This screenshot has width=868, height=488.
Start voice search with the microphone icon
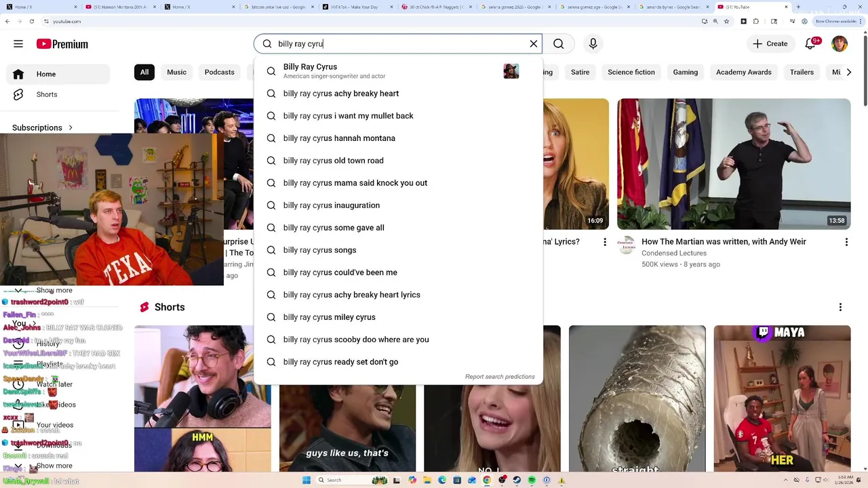(593, 44)
